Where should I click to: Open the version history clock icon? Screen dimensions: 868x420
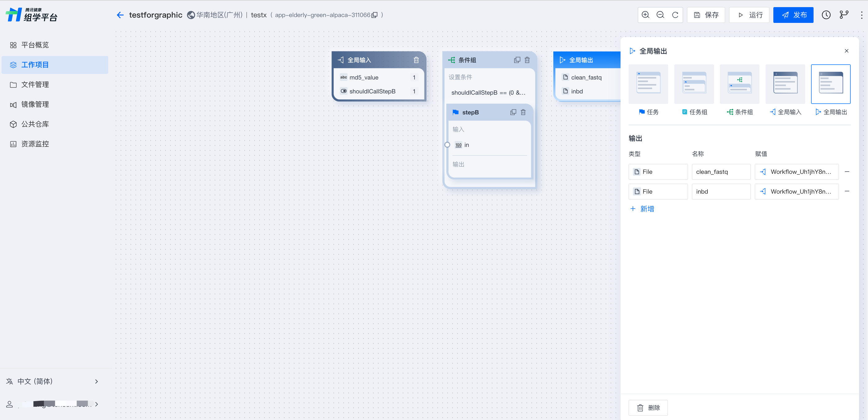[826, 15]
